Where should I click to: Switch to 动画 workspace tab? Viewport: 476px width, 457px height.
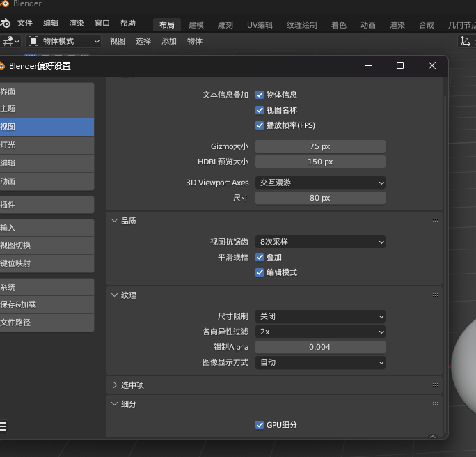368,25
